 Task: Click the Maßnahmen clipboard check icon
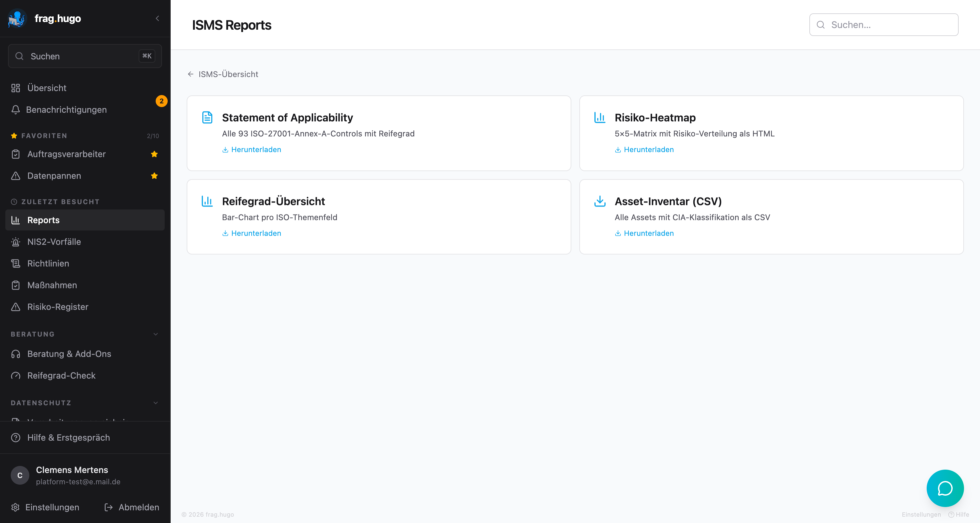(x=16, y=285)
